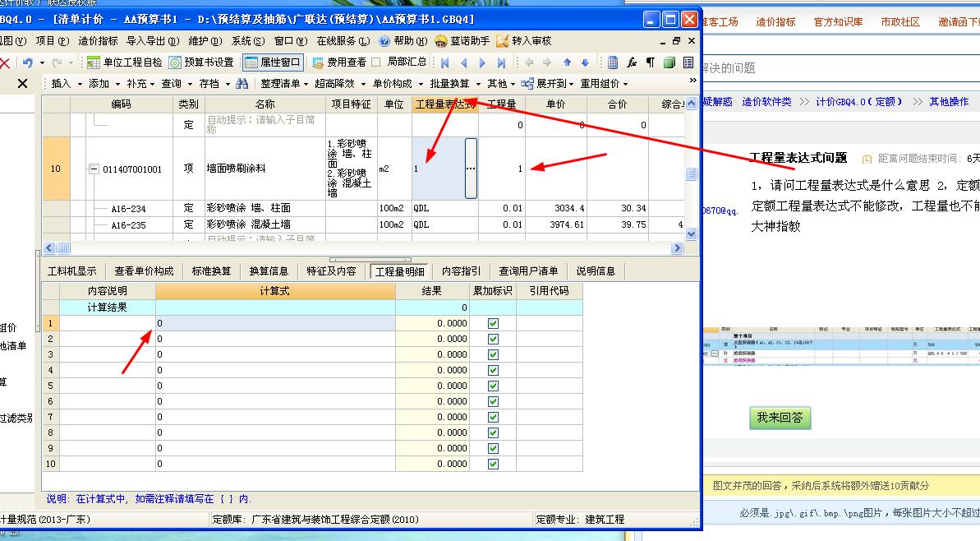This screenshot has height=541, width=980.
Task: Toggle the 属性窗口 property window button
Action: 273,62
